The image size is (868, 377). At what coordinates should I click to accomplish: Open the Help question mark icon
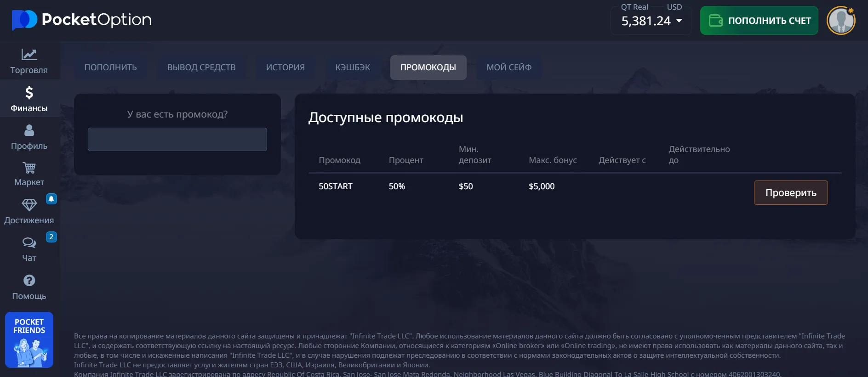[29, 281]
